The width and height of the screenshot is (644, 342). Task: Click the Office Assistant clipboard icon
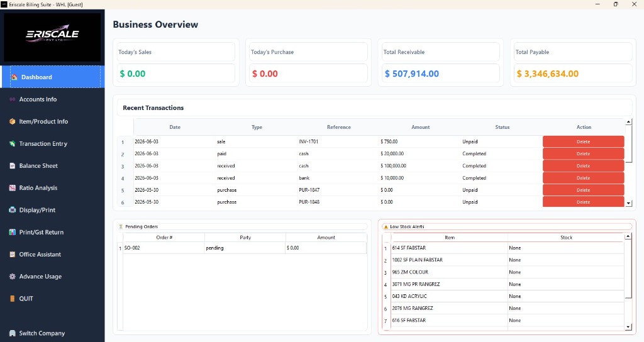click(x=13, y=255)
